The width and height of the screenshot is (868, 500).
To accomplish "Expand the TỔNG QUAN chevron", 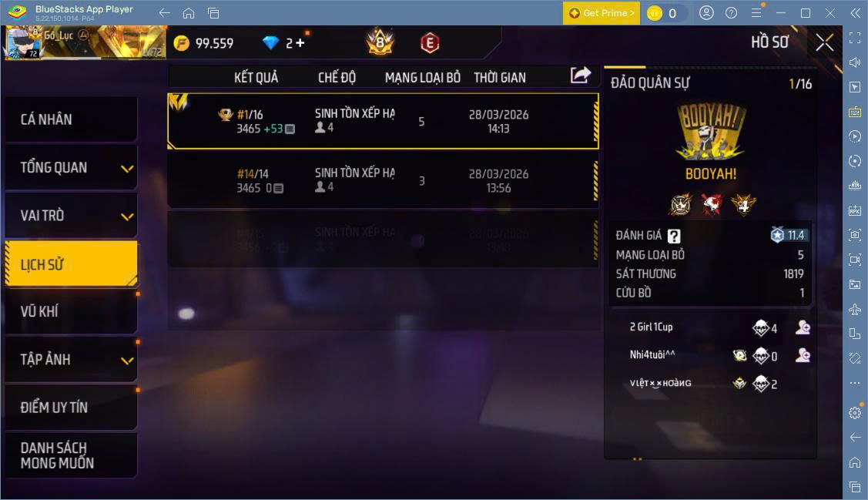I will tap(127, 169).
